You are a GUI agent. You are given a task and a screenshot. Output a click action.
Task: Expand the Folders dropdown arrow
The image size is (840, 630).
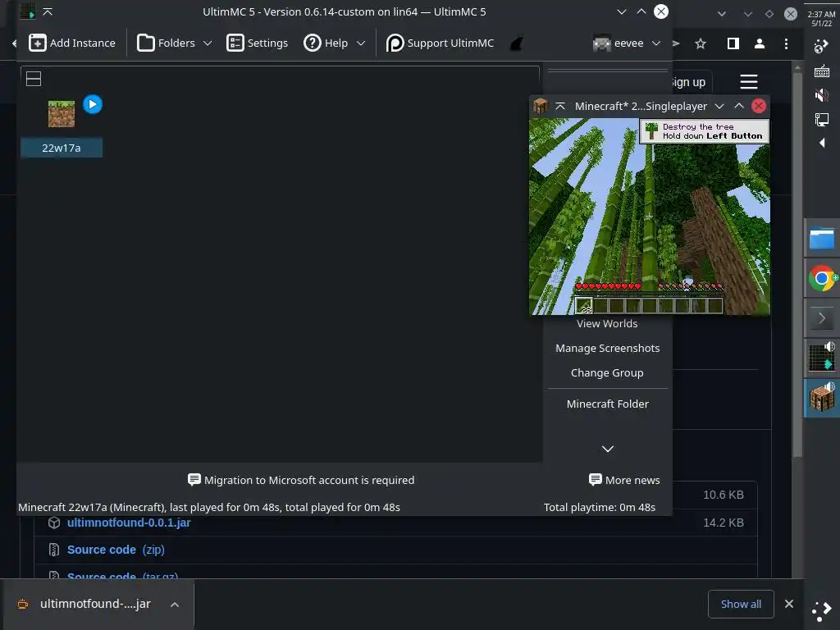(x=208, y=43)
